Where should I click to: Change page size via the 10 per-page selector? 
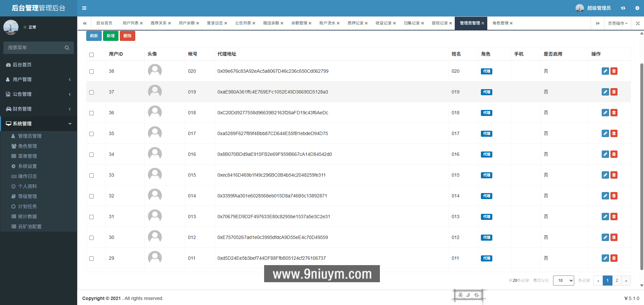coord(563,281)
